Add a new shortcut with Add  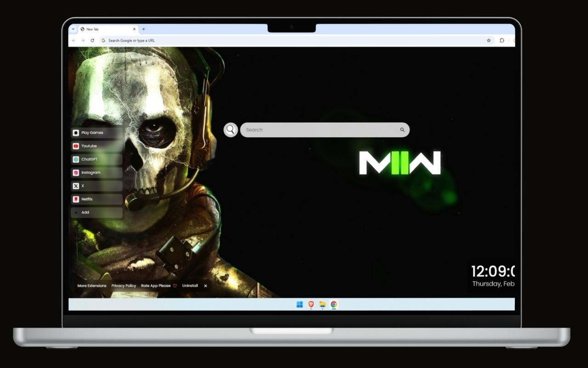pyautogui.click(x=96, y=213)
